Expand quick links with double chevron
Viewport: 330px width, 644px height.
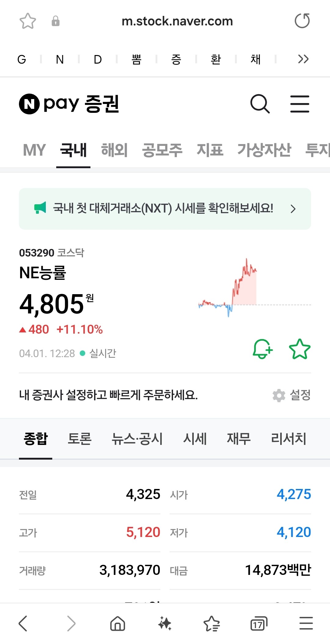coord(303,59)
